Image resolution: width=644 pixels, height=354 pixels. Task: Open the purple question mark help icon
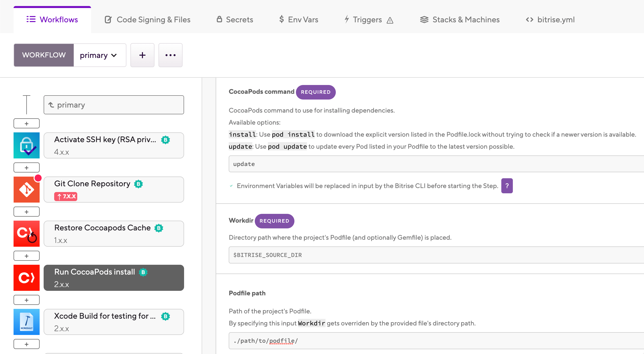[507, 186]
